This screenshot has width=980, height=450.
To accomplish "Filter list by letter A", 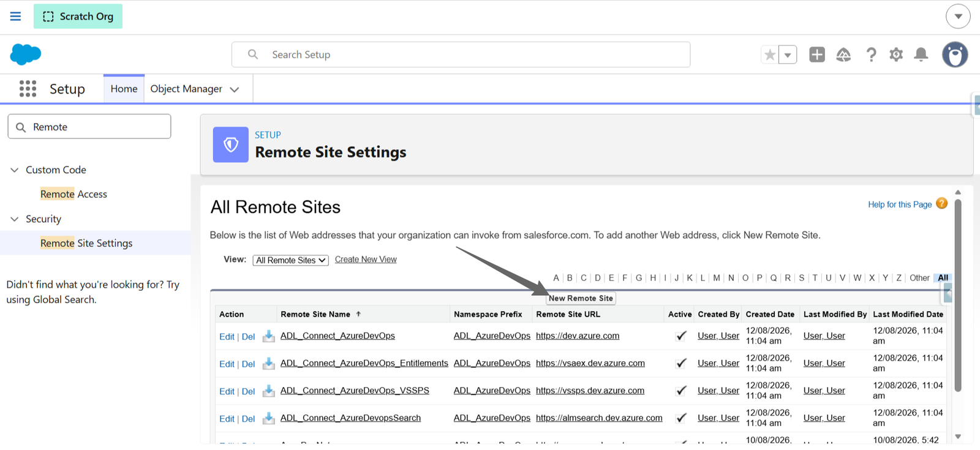I will 556,278.
